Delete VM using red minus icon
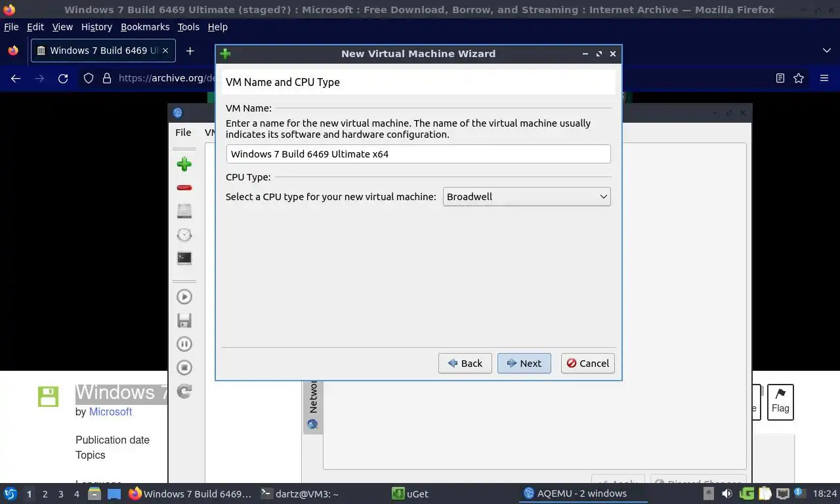 184,188
